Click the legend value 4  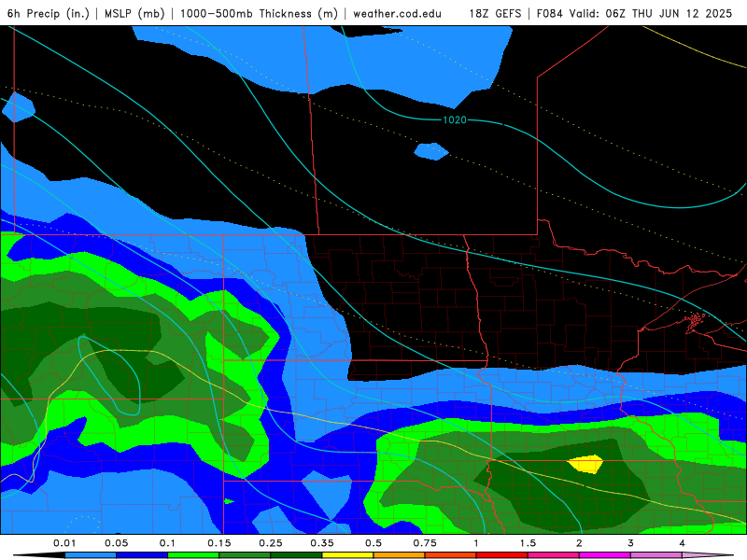point(683,543)
